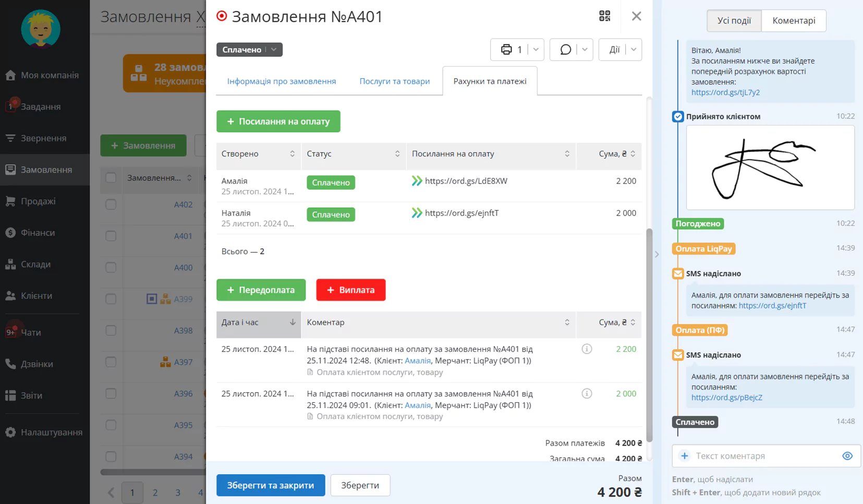Screen dimensions: 863x504
Task: Open the Сплачено status dropdown
Action: [x=249, y=50]
